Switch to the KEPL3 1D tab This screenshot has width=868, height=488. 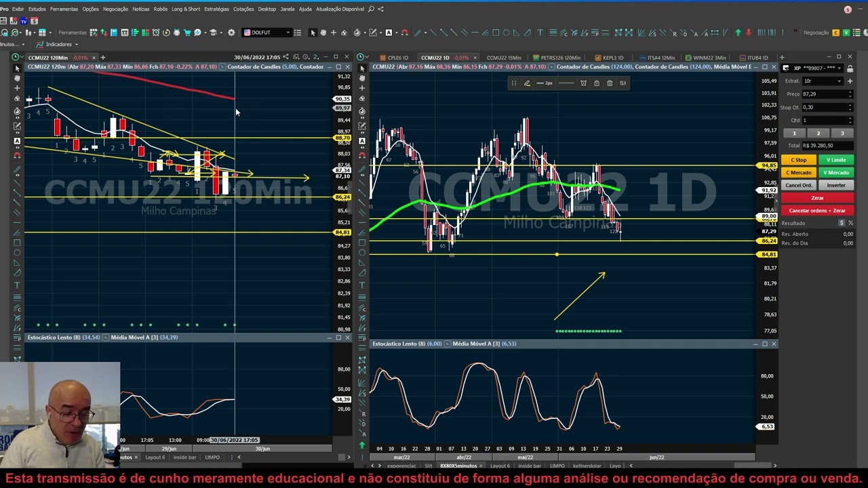point(608,58)
